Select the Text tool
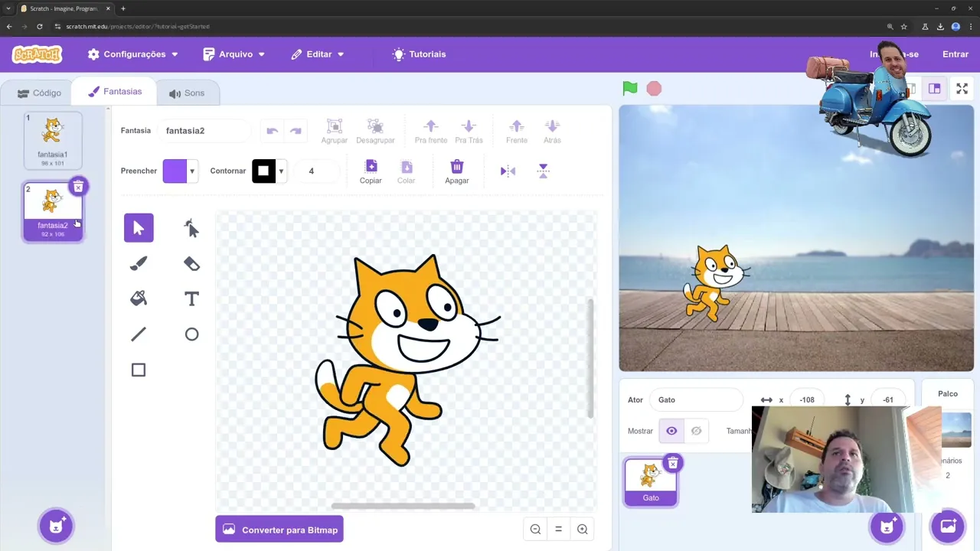This screenshot has height=551, width=980. coord(191,298)
